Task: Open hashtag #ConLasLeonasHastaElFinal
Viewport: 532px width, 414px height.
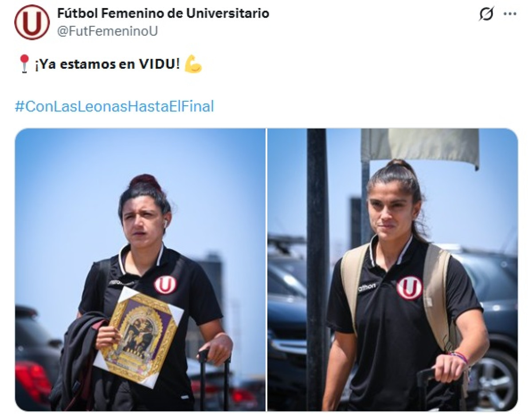Action: 114,106
